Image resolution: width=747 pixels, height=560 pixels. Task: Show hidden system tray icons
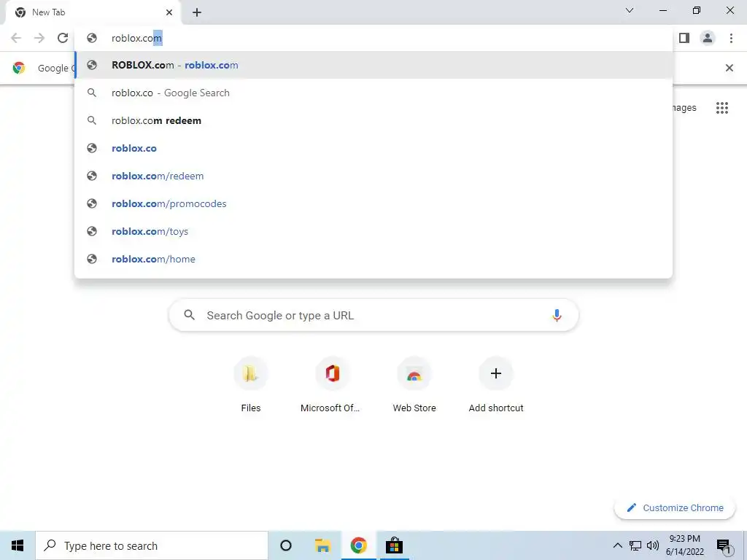click(617, 545)
